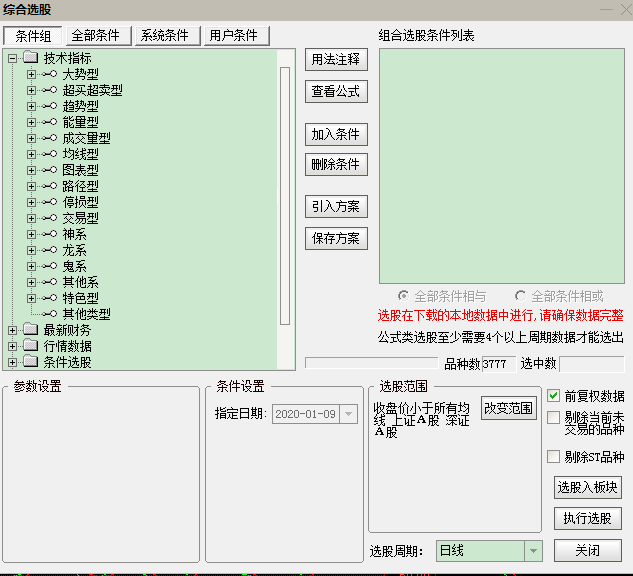Click the selection progress bar
633x576 pixels.
pos(371,362)
